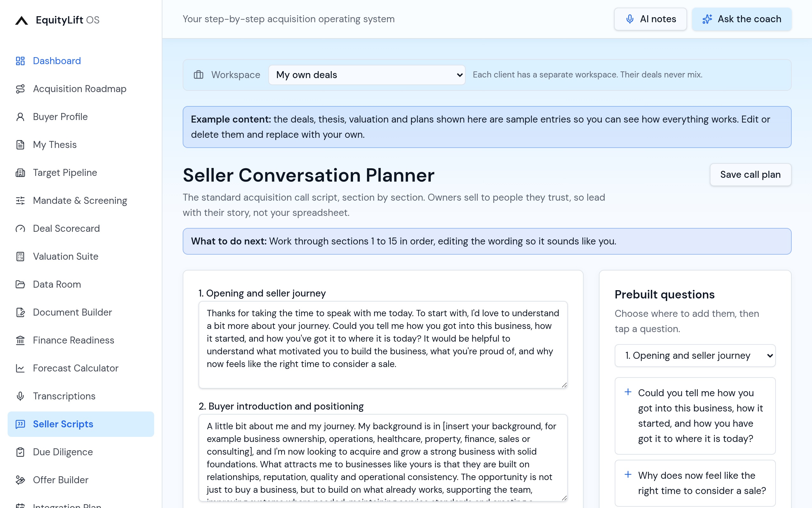Click the Workspace briefcase icon
Viewport: 812px width, 508px height.
[x=199, y=75]
